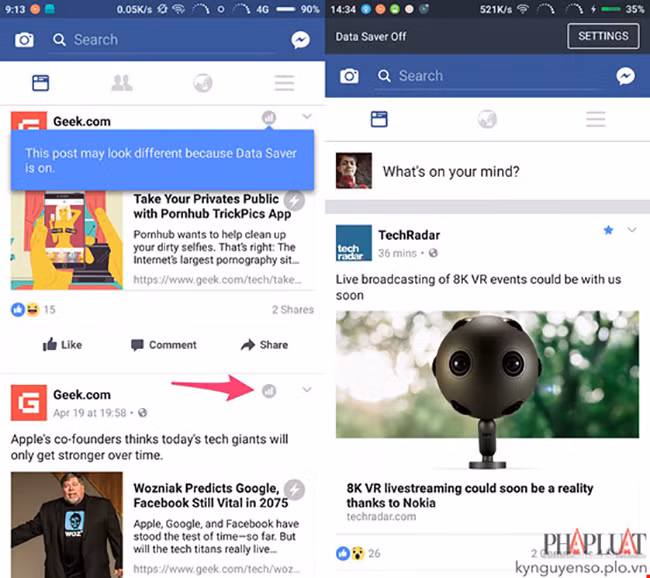Open Notifications globe tab in left screen
This screenshot has width=650, height=578.
pos(203,83)
